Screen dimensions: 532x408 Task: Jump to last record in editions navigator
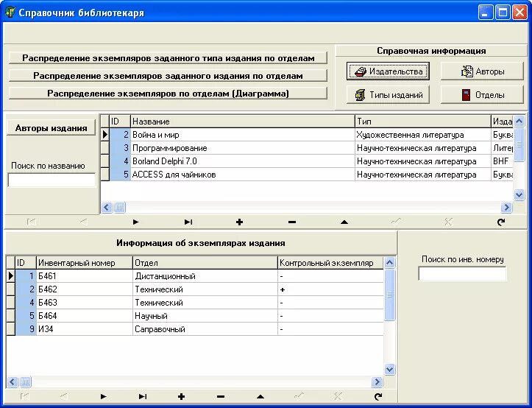pos(188,222)
